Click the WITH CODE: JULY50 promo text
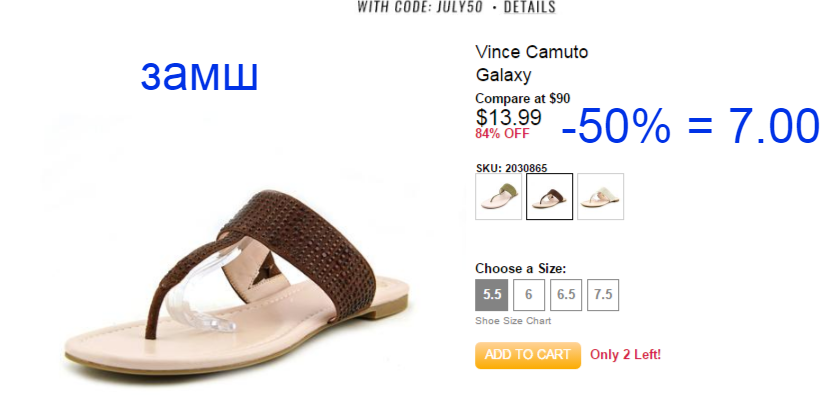This screenshot has width=838, height=395. pyautogui.click(x=421, y=7)
